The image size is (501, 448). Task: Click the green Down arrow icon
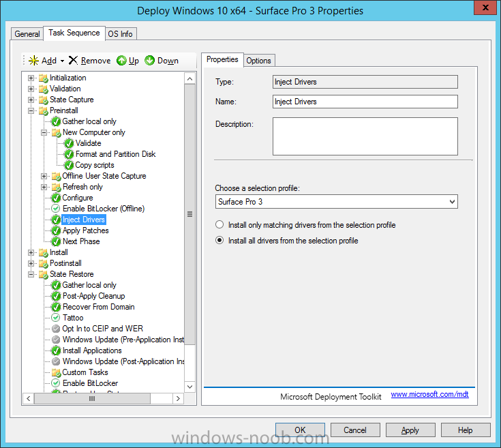coord(149,61)
